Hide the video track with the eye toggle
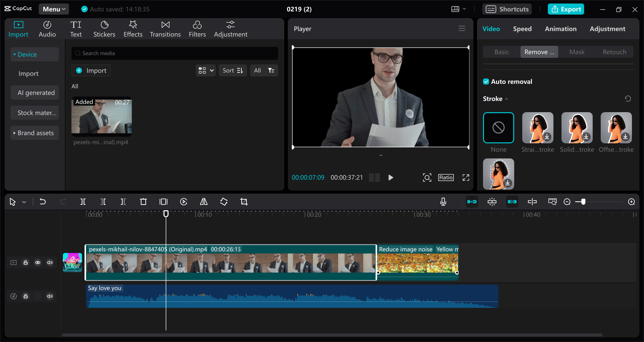The height and width of the screenshot is (342, 644). 38,262
